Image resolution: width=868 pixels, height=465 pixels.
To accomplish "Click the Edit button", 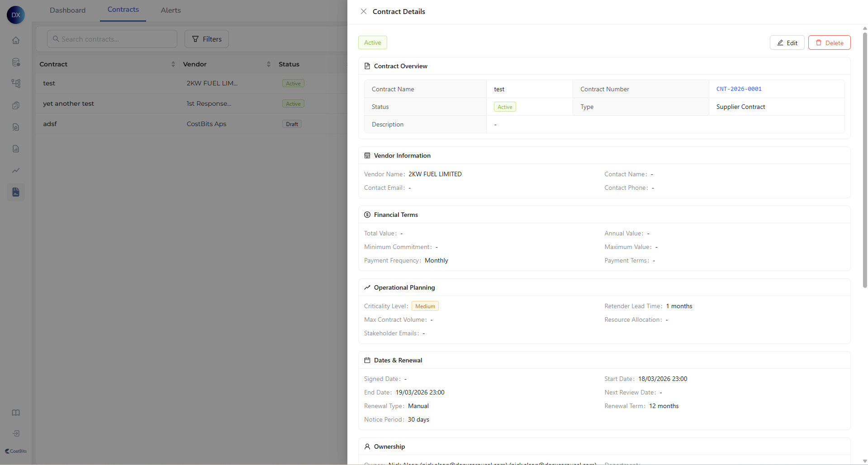I will point(787,43).
